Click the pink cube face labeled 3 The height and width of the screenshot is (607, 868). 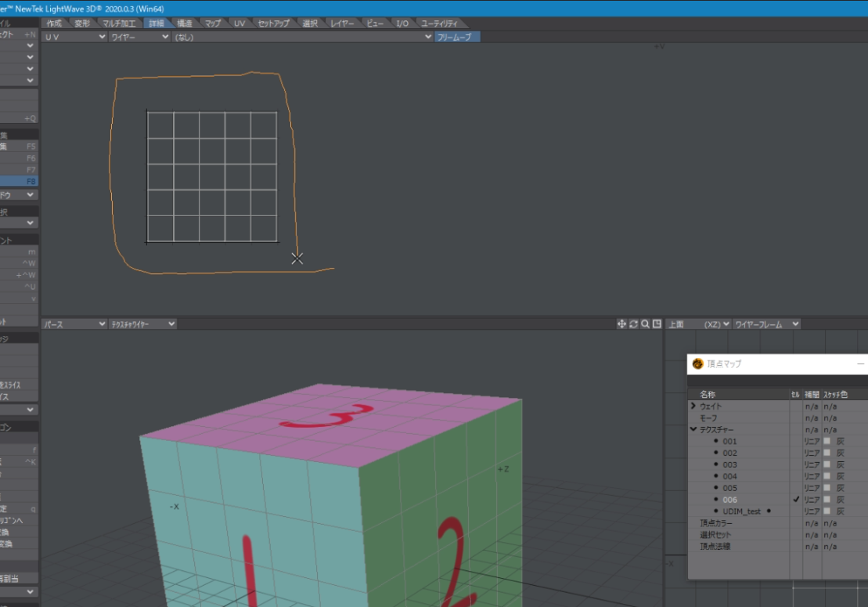(332, 424)
